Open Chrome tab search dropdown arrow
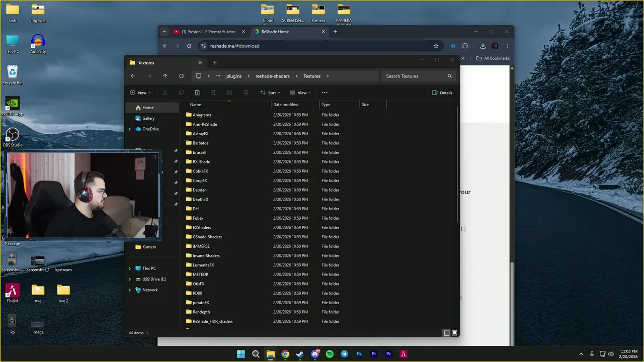Screen dimensions: 644x362 [164, 32]
